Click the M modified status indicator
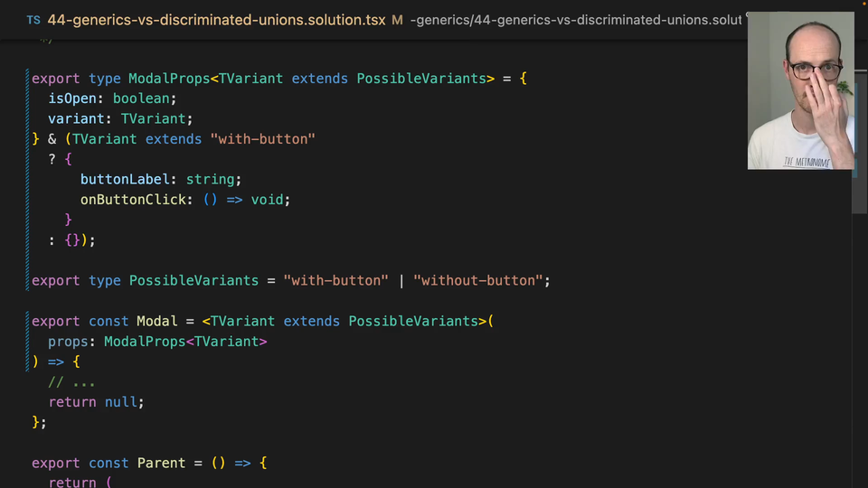The width and height of the screenshot is (868, 488). (x=397, y=19)
